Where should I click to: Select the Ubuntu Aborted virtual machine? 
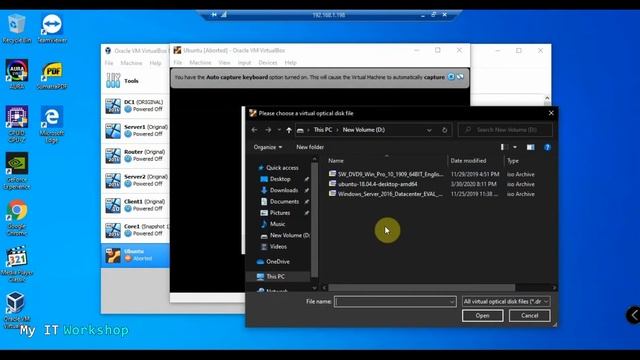[x=136, y=255]
